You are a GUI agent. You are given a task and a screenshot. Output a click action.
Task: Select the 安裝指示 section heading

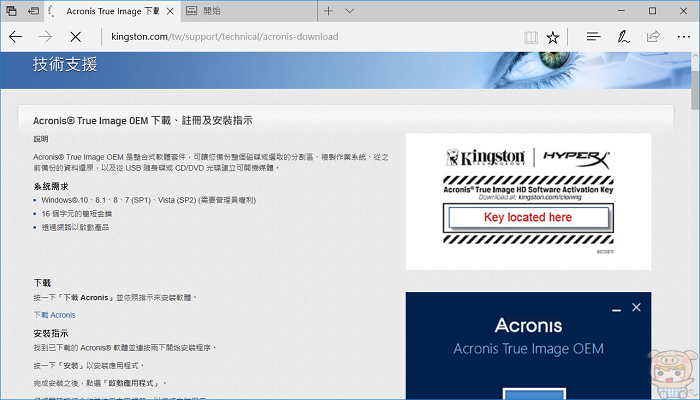(x=51, y=333)
